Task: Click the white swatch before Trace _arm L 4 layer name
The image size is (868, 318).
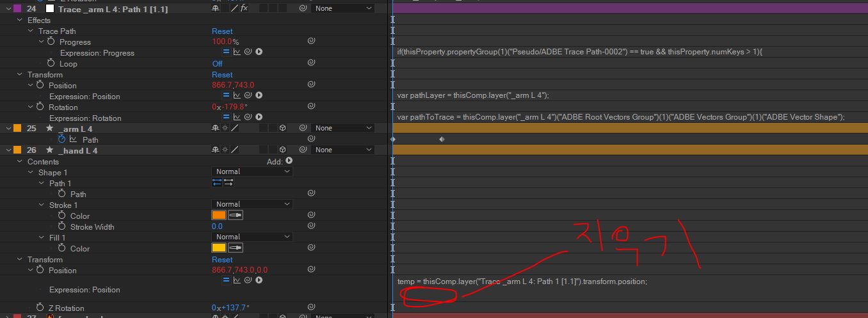Action: pos(49,8)
